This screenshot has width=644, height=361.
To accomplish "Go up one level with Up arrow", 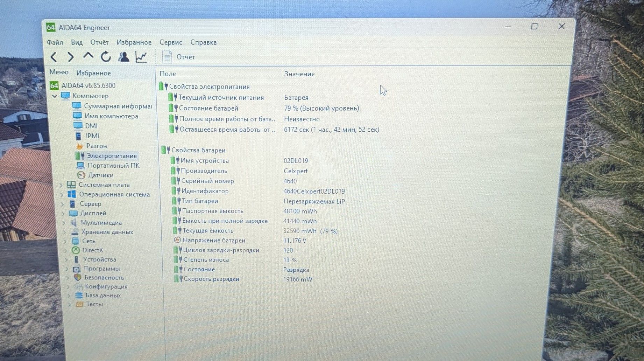I will (x=88, y=56).
